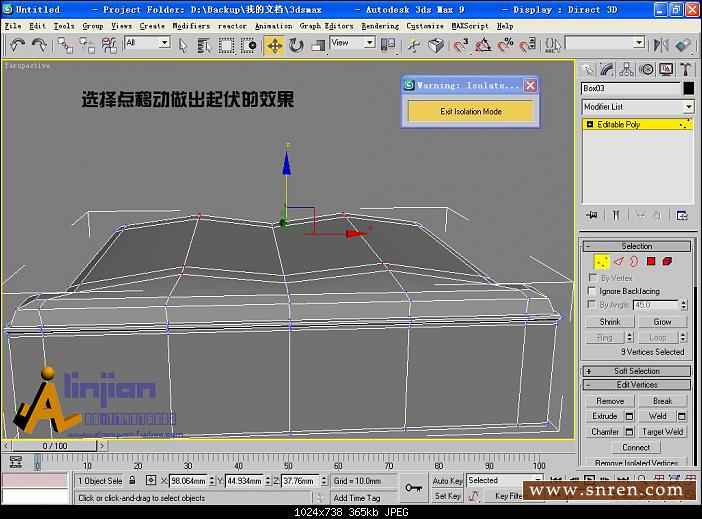
Task: Click the Pin Stack icon
Action: click(x=591, y=214)
